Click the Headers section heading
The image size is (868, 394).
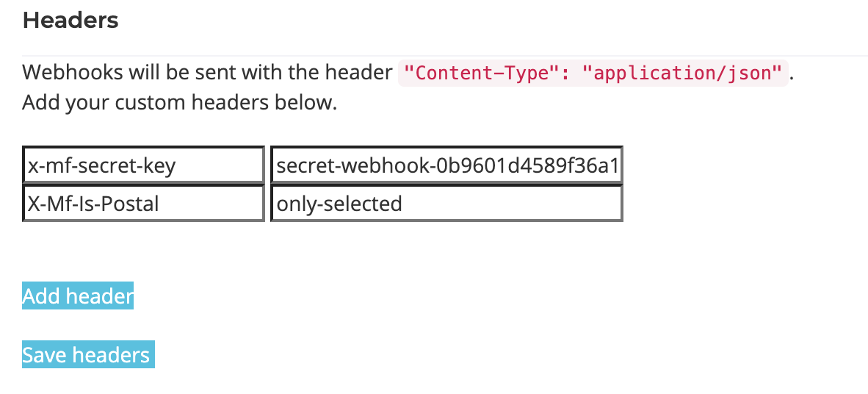70,21
